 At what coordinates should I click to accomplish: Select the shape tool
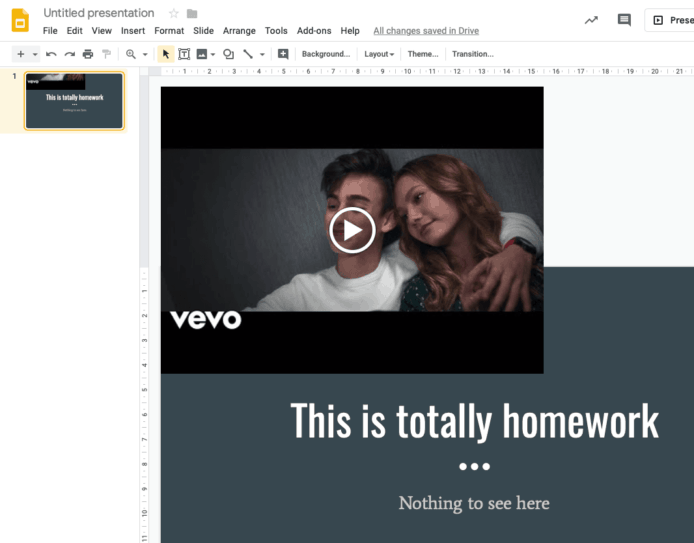[x=228, y=54]
